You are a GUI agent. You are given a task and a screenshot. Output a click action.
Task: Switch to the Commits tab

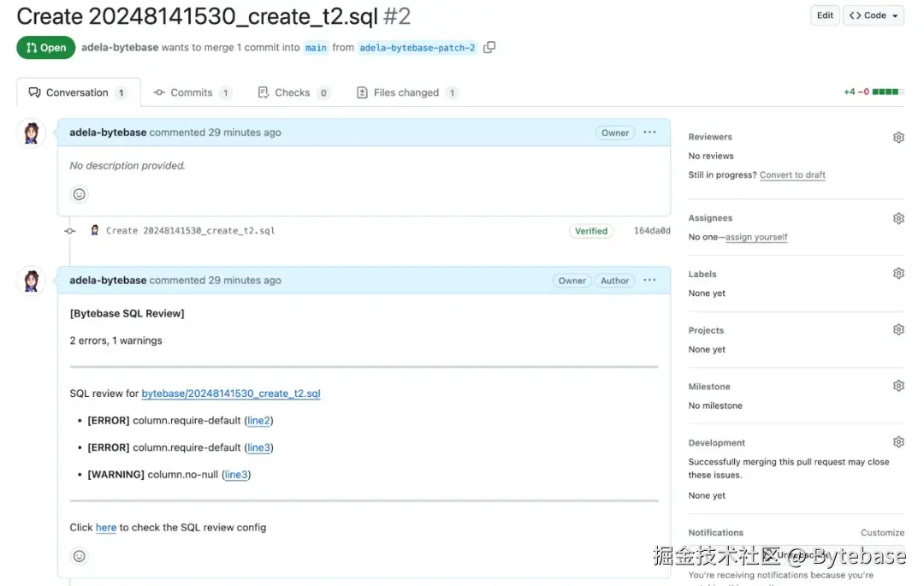[x=190, y=92]
